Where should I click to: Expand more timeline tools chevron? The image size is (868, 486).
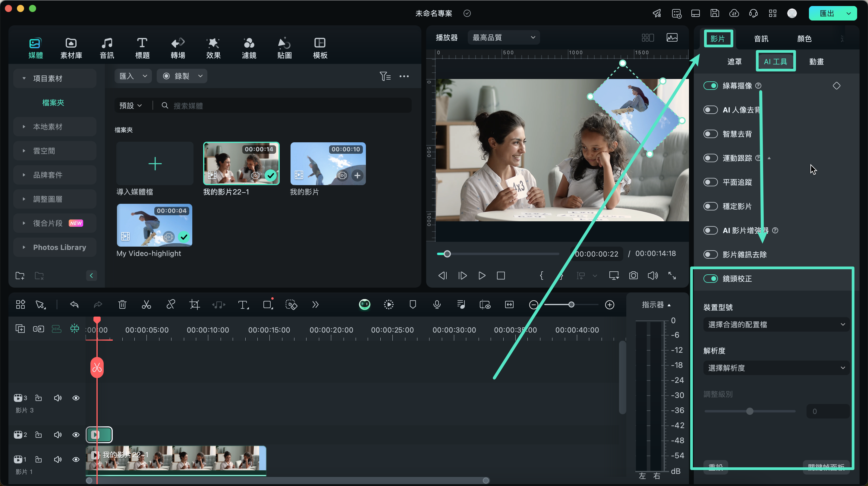pos(315,305)
